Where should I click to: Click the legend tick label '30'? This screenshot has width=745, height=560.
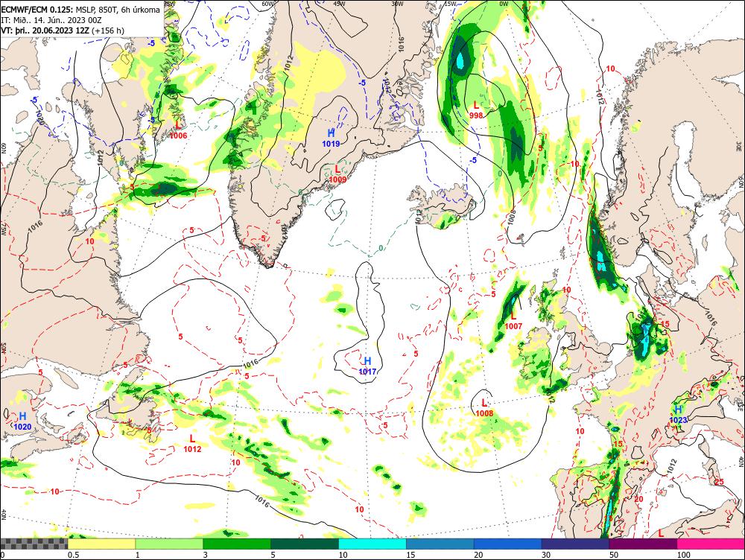(546, 555)
